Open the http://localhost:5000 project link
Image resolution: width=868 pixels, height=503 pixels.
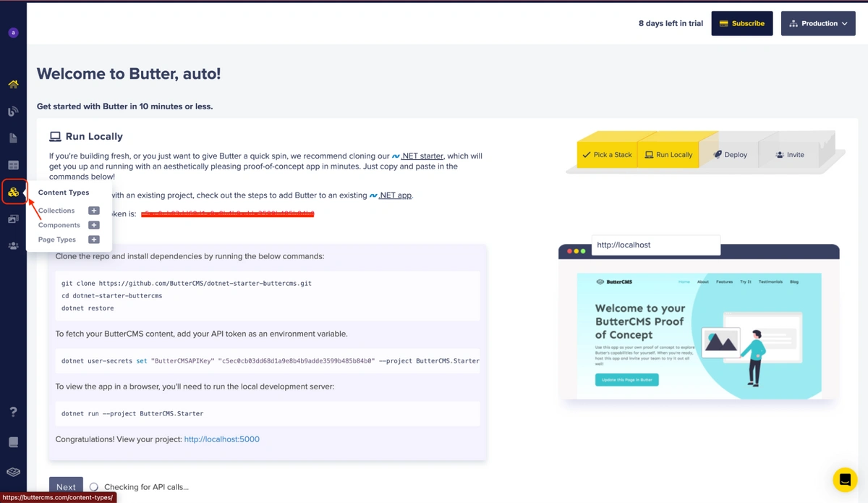click(221, 439)
